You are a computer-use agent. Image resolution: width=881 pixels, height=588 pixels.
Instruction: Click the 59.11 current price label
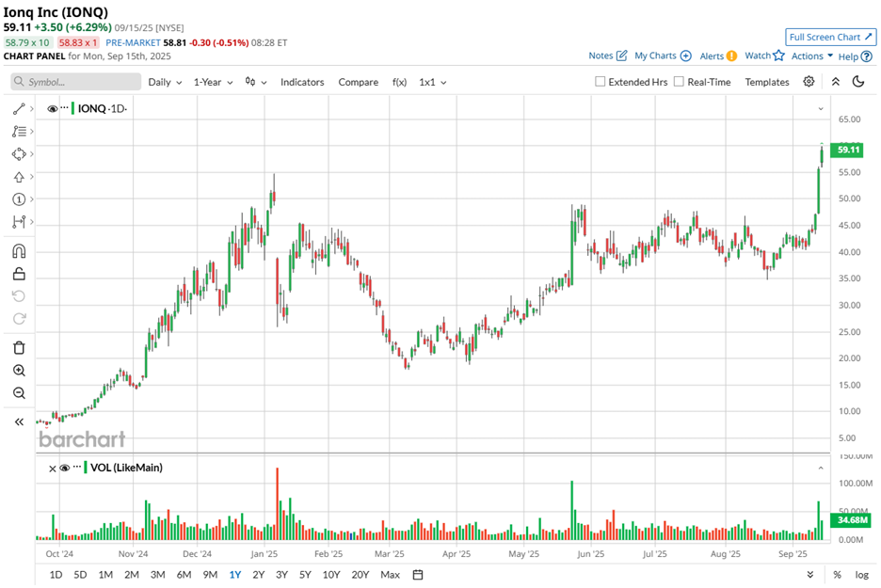(847, 150)
